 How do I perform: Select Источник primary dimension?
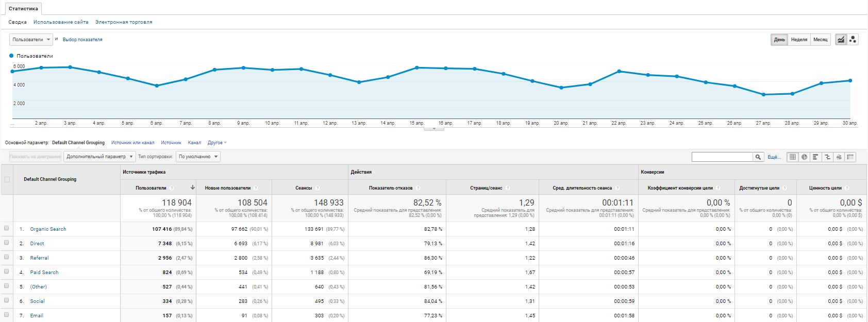[x=171, y=143]
